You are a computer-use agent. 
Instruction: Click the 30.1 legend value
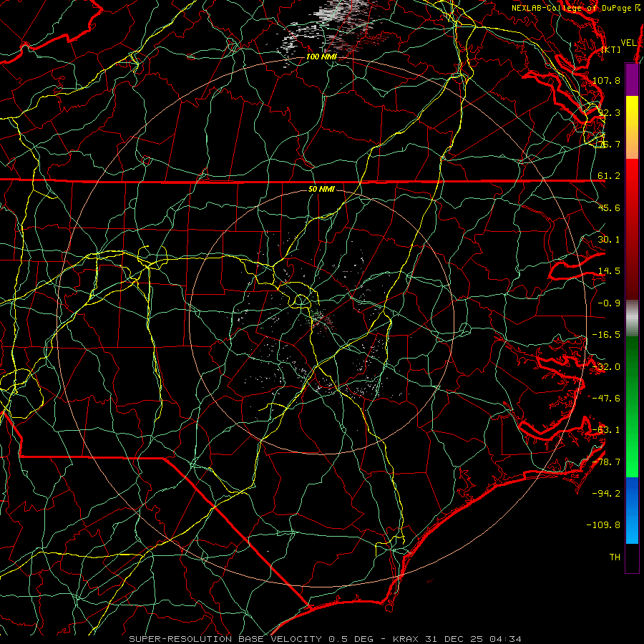(x=609, y=240)
